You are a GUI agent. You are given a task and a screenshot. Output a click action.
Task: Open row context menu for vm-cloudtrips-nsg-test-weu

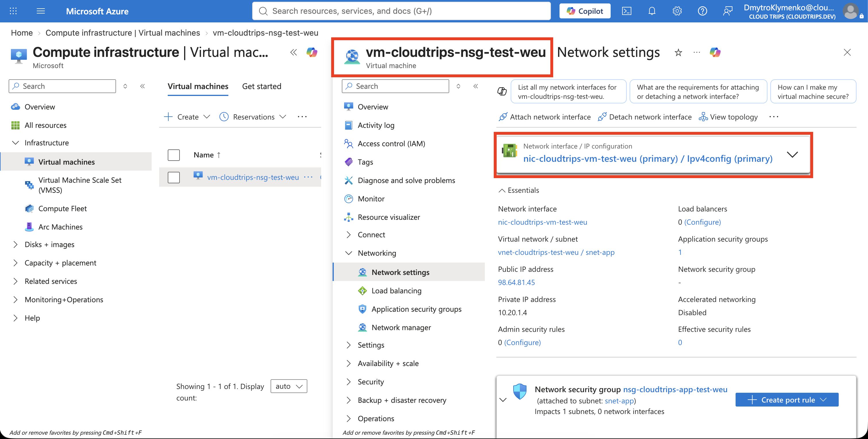[x=308, y=177]
